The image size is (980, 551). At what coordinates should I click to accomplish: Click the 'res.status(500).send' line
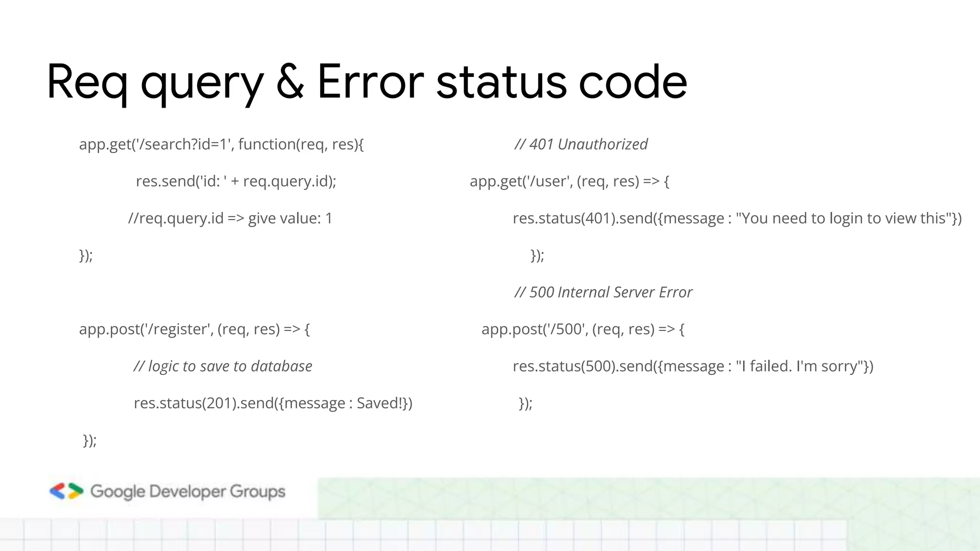coord(693,366)
